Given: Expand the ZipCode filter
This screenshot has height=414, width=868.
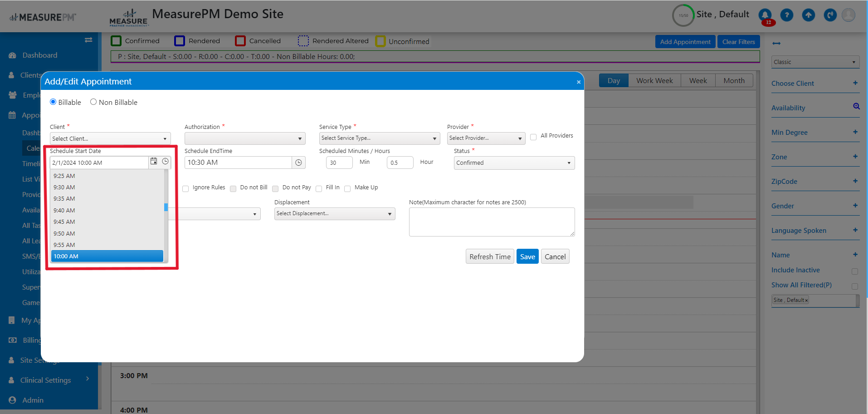Looking at the screenshot, I should [x=855, y=181].
